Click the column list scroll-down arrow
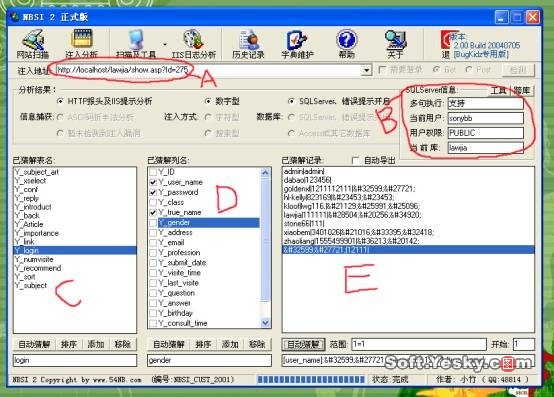This screenshot has width=554, height=397. 265,322
